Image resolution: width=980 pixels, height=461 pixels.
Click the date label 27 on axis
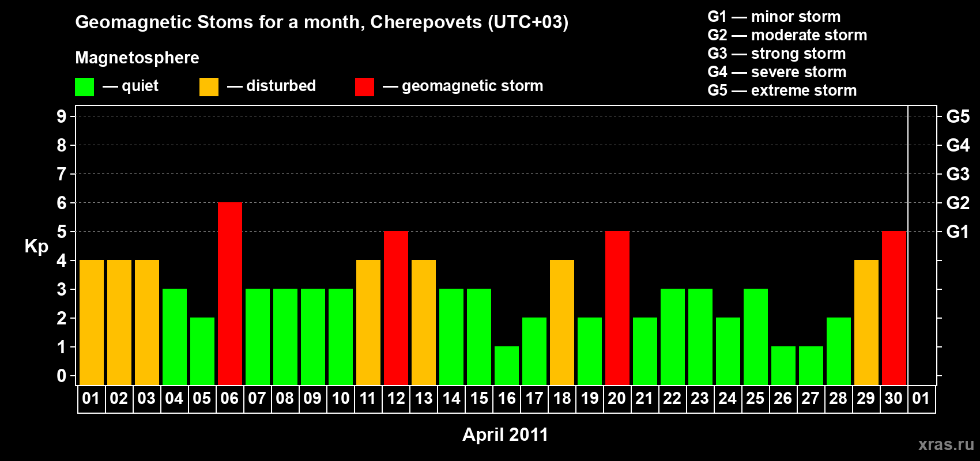pyautogui.click(x=811, y=399)
